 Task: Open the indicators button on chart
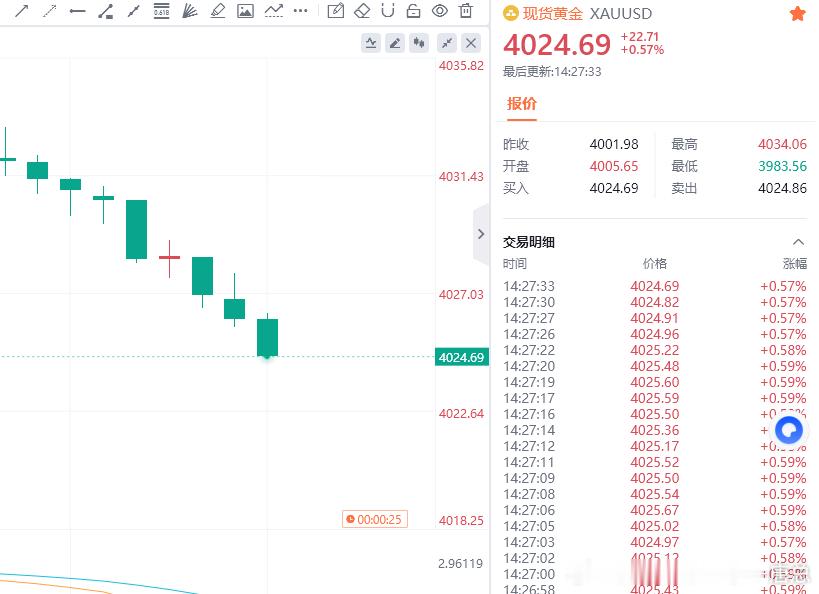[371, 43]
